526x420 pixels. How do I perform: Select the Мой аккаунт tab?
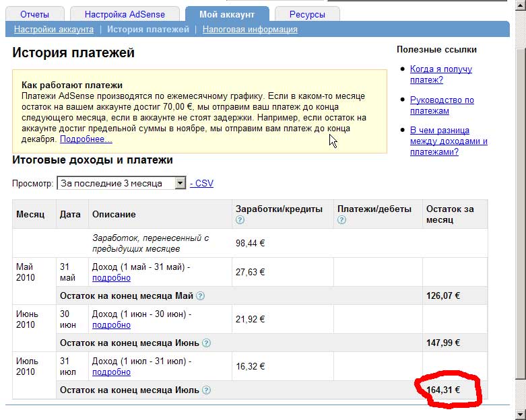point(226,14)
